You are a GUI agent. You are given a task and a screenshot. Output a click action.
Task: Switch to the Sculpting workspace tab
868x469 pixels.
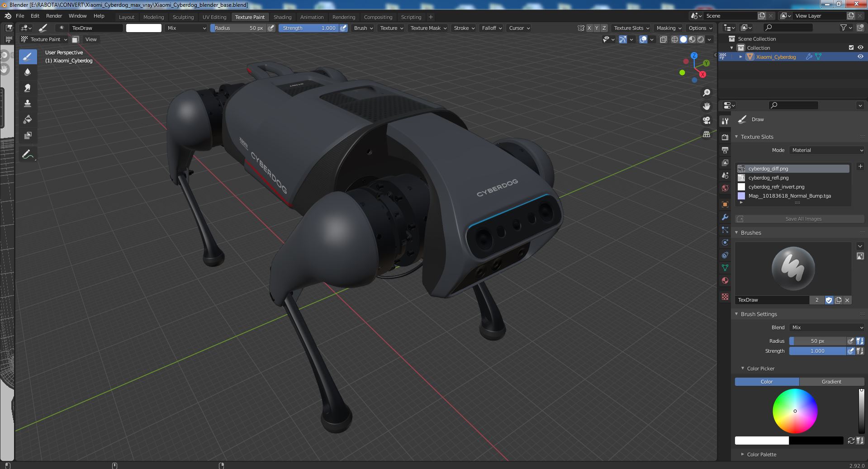click(x=183, y=17)
